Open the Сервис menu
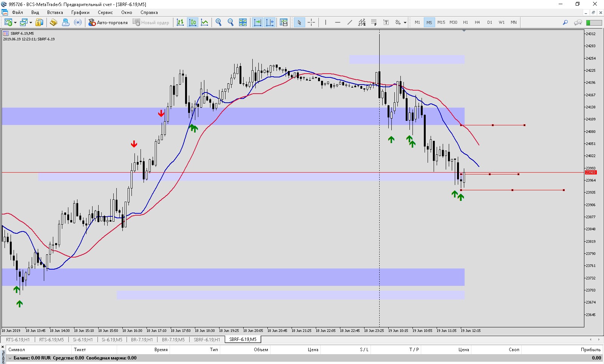This screenshot has width=604, height=364. tap(105, 12)
